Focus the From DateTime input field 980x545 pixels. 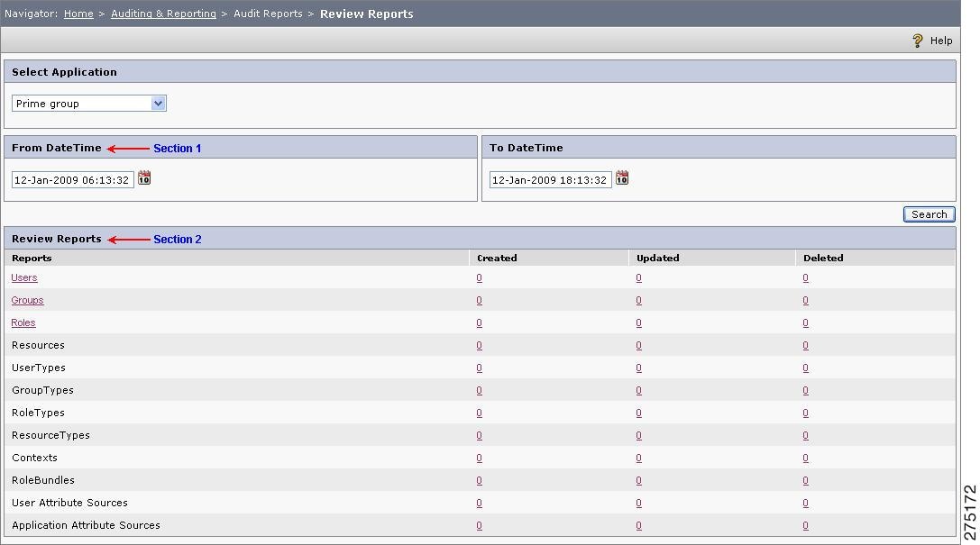[72, 180]
